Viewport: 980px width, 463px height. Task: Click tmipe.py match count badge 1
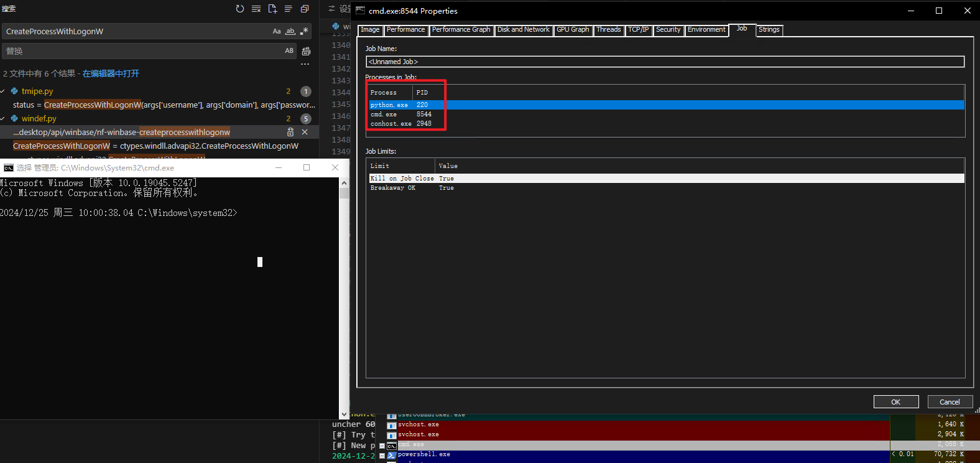coord(306,91)
